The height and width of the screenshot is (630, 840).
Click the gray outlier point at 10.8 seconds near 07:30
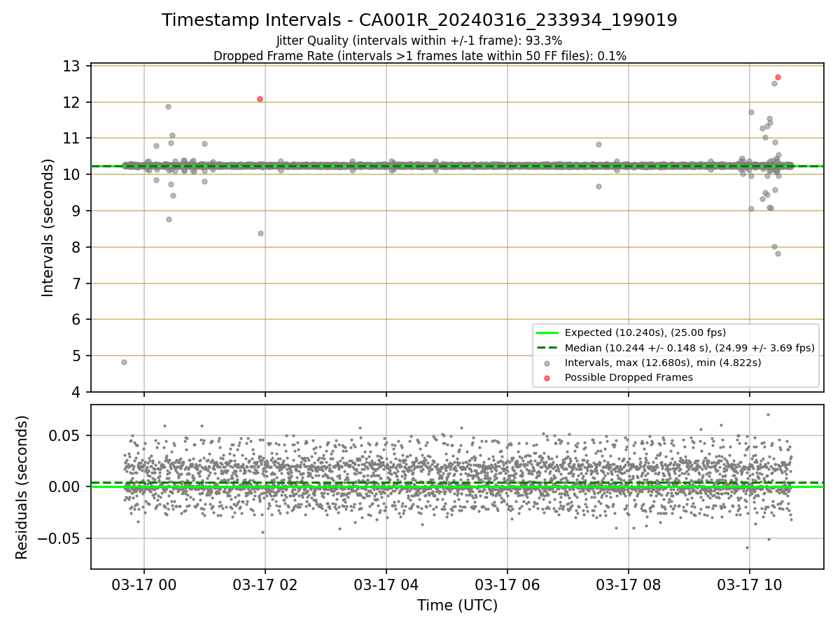pos(598,144)
